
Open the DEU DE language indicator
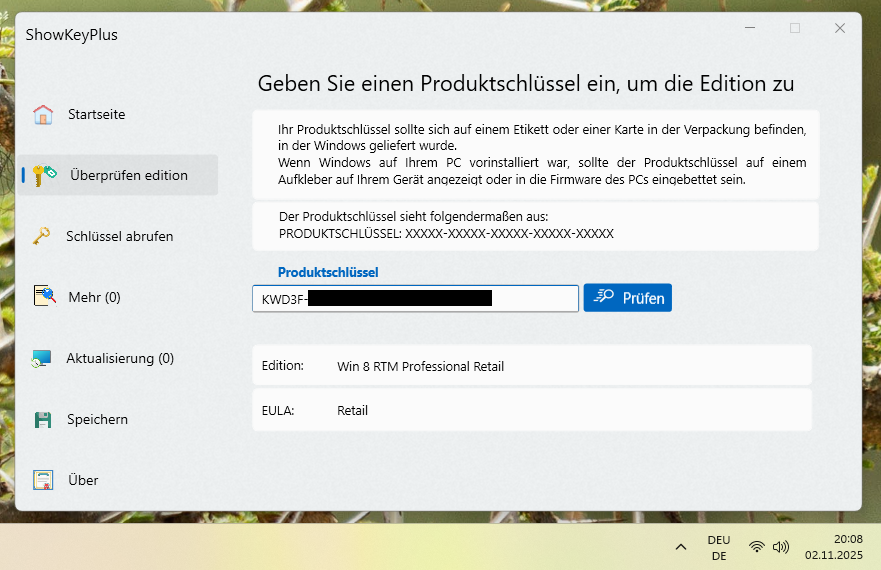[x=719, y=548]
